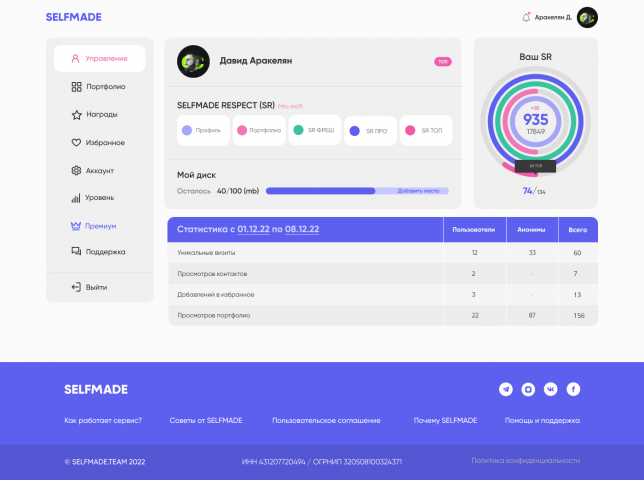Open 'Помощь и поддержка' footer link
The image size is (644, 480).
[542, 420]
